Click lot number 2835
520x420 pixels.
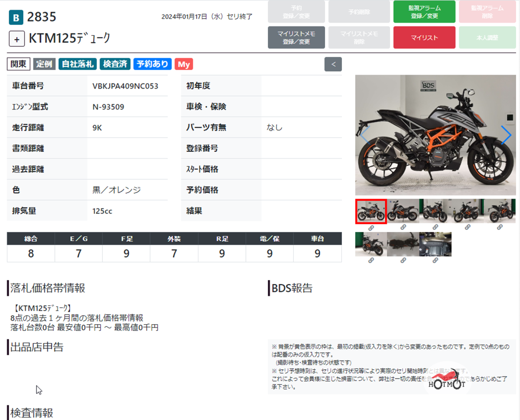[42, 17]
